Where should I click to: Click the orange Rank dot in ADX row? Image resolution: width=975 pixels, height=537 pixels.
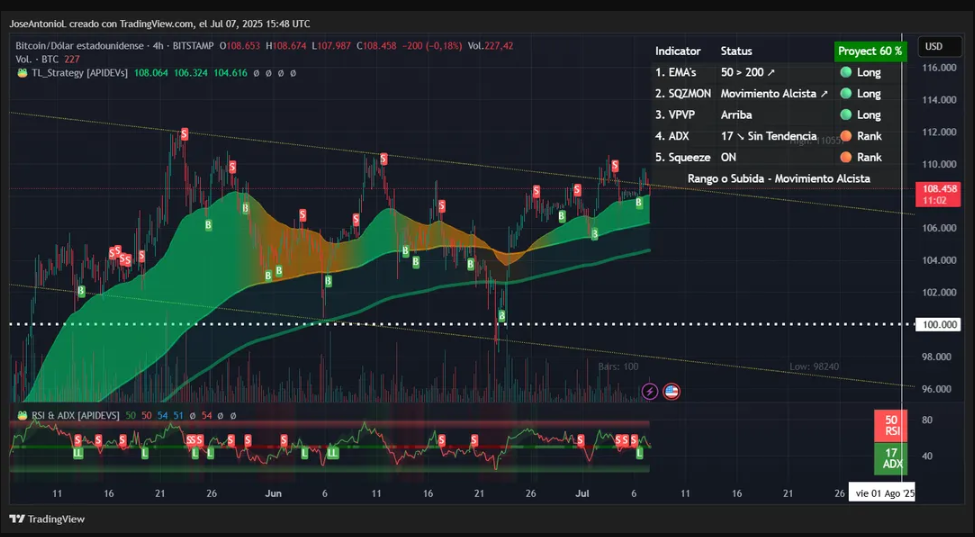[846, 135]
